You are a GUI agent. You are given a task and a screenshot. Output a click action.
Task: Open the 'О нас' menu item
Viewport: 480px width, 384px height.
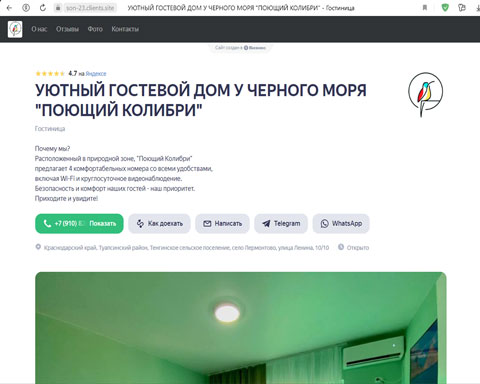tap(39, 29)
